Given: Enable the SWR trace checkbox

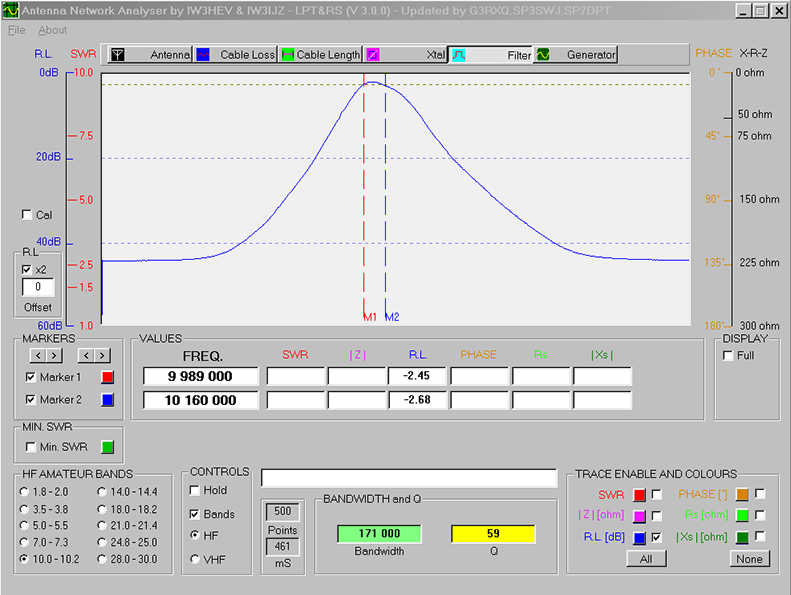Looking at the screenshot, I should click(x=657, y=494).
